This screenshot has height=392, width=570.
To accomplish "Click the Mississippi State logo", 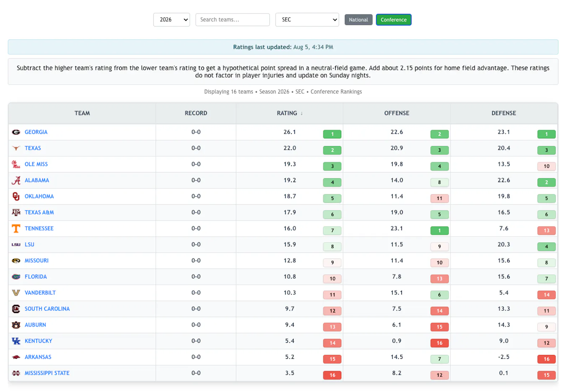I will point(16,373).
